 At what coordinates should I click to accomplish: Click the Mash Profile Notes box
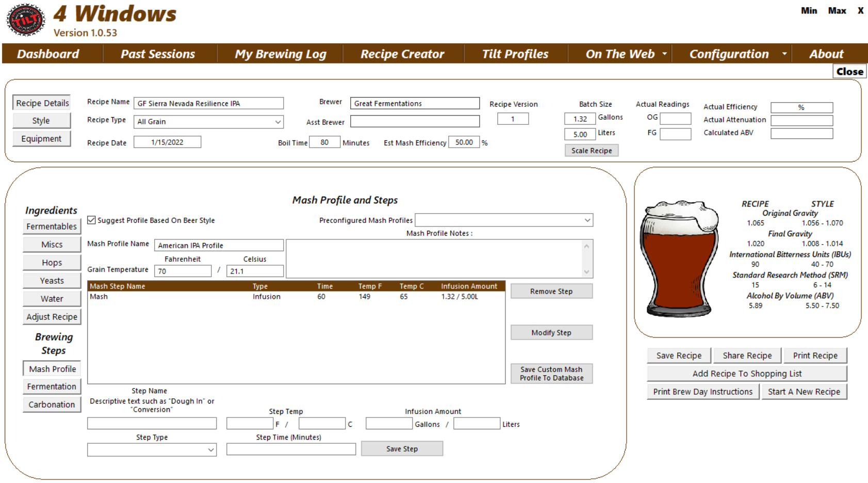point(433,259)
